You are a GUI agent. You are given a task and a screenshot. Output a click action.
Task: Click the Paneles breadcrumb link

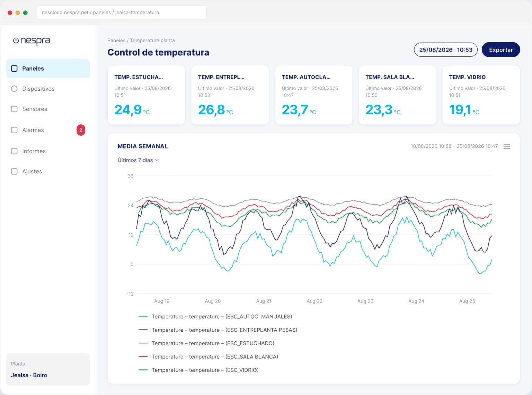point(116,41)
